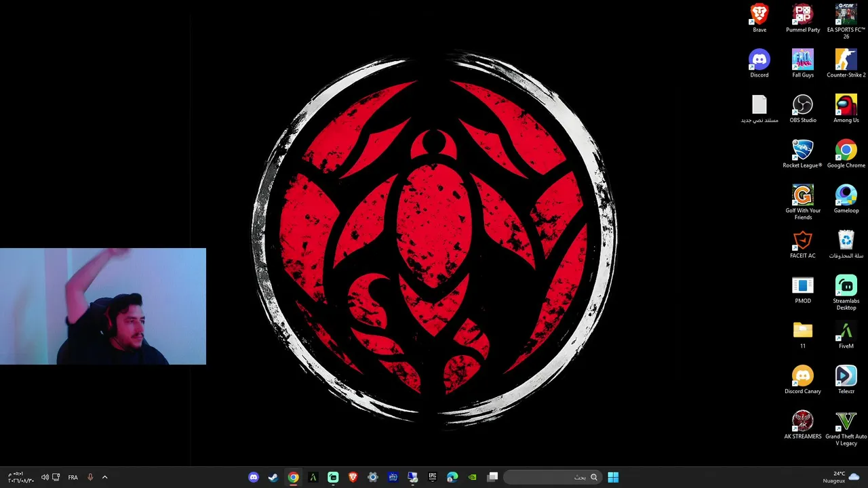Launch Counter-Strike 2 from the desktop
The height and width of the screenshot is (488, 868).
point(846,64)
